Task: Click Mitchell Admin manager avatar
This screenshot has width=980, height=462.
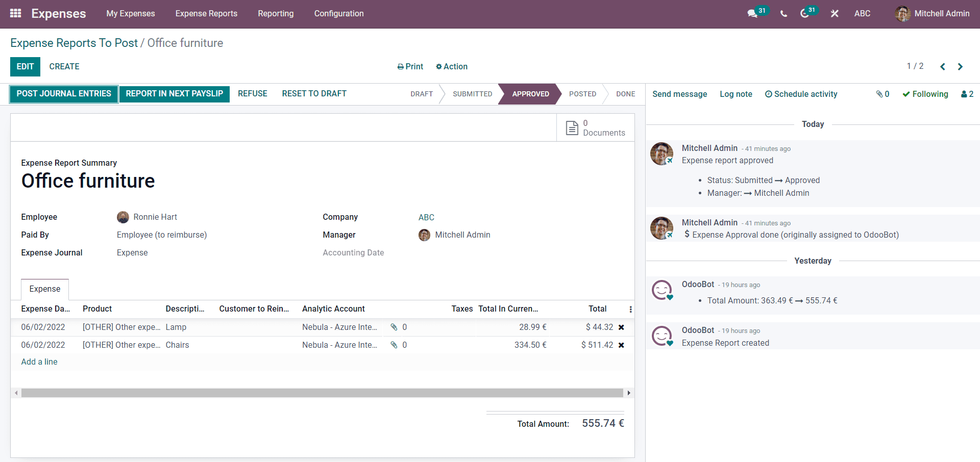Action: click(x=424, y=235)
